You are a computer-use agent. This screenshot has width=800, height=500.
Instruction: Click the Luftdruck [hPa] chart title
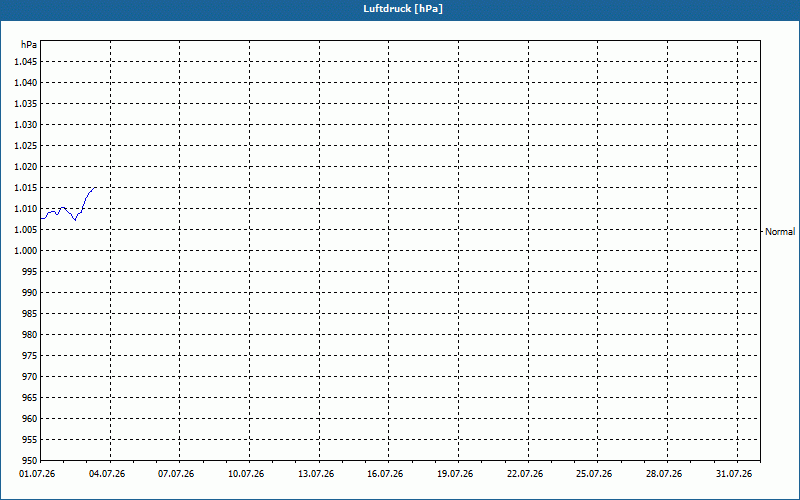pos(403,9)
